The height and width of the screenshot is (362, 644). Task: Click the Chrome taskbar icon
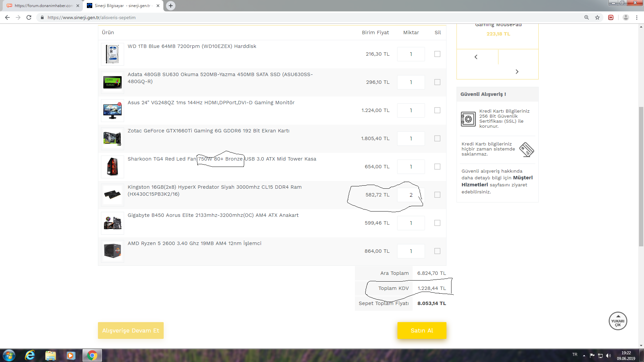pyautogui.click(x=92, y=355)
